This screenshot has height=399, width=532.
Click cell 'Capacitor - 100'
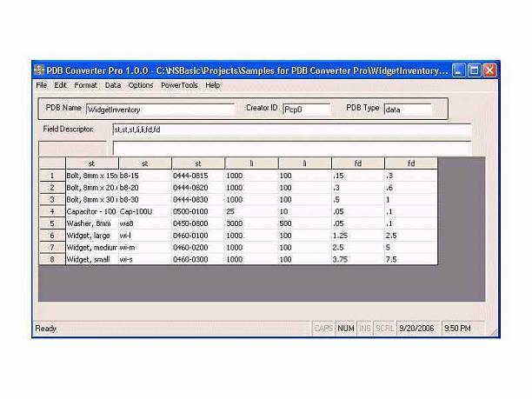click(x=92, y=212)
